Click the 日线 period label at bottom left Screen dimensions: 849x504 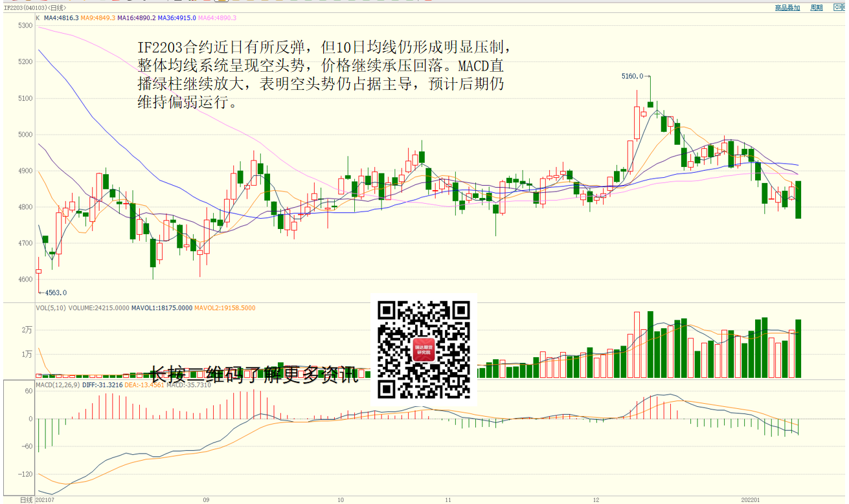(26, 499)
